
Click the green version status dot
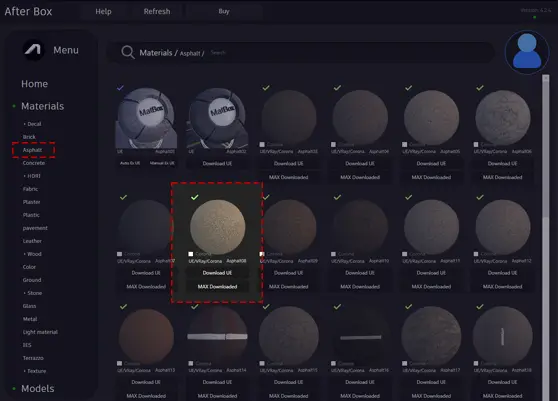pyautogui.click(x=535, y=17)
